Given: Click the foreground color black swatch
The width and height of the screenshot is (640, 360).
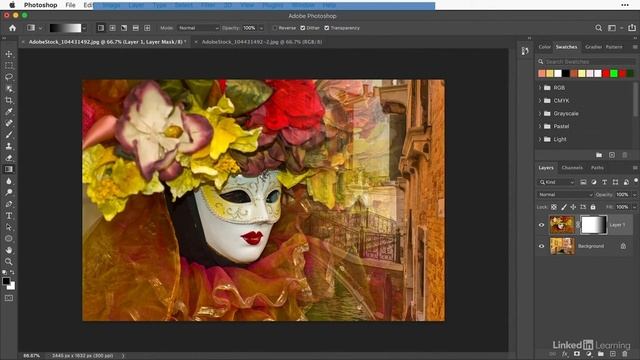Looking at the screenshot, I should pyautogui.click(x=6, y=281).
